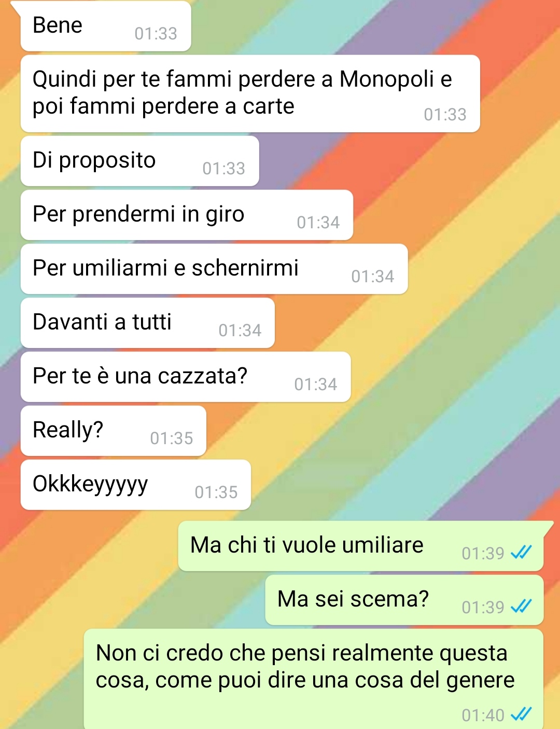Select "Per umiliarmi e schernirmi" message
The height and width of the screenshot is (729, 560).
(214, 269)
